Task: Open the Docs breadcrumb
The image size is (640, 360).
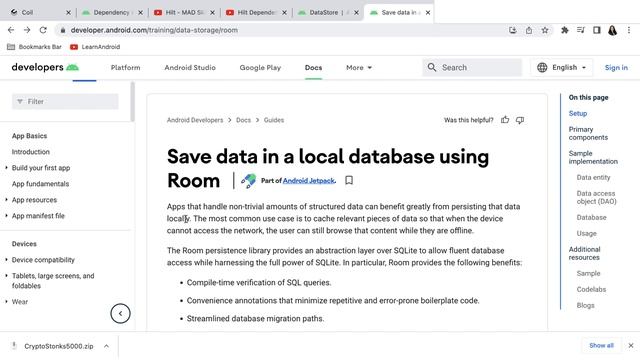Action: (x=243, y=120)
